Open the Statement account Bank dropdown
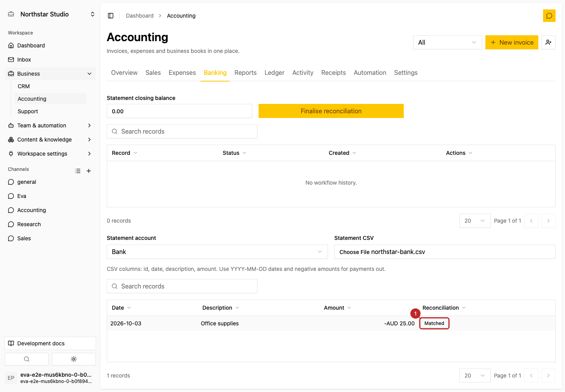This screenshot has height=392, width=565. (217, 252)
